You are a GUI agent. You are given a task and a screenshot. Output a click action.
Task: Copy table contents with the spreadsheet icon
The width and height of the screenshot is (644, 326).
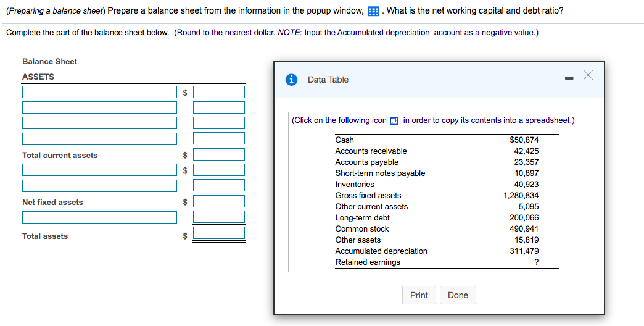pyautogui.click(x=394, y=121)
